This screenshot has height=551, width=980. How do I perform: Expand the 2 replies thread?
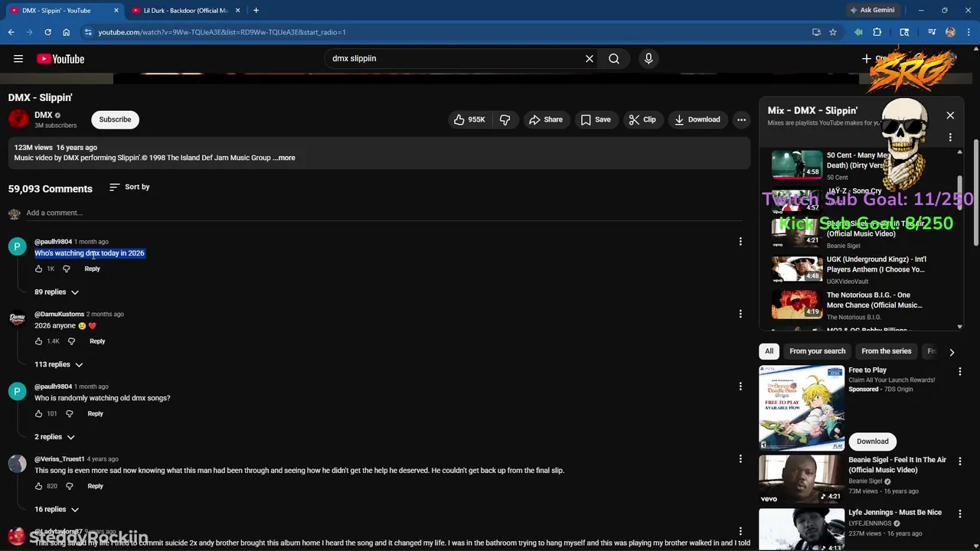click(x=54, y=437)
